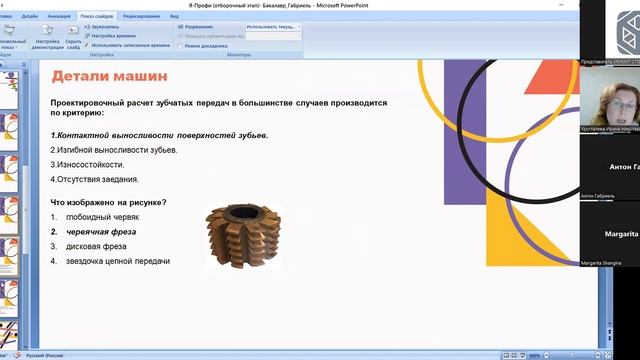The width and height of the screenshot is (640, 360).
Task: Click text Отсутствия заедания
Action: pyautogui.click(x=98, y=180)
